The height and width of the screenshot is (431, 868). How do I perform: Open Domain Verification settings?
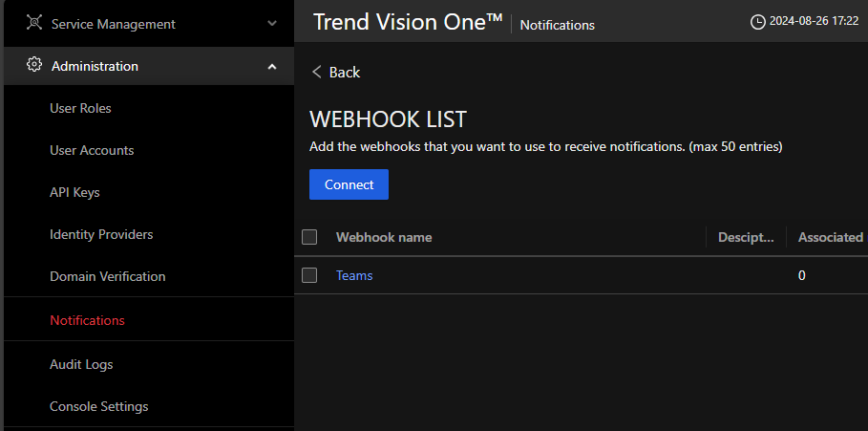(107, 276)
